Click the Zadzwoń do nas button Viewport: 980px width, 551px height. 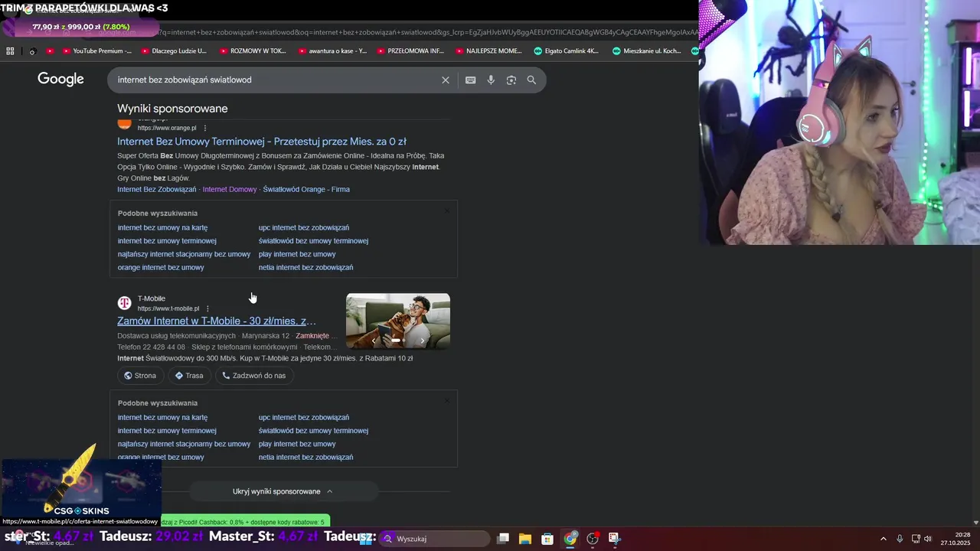coord(253,376)
